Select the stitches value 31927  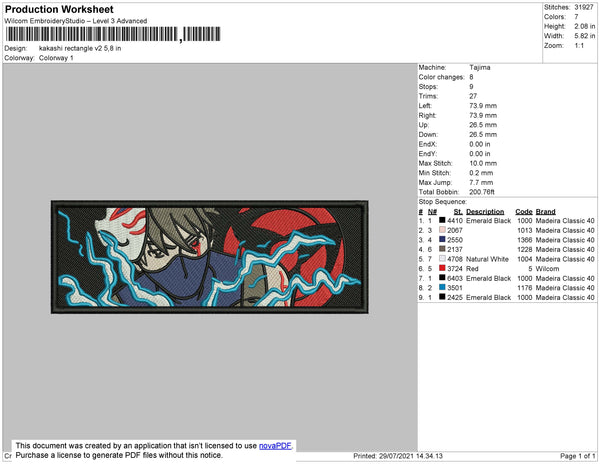[584, 7]
